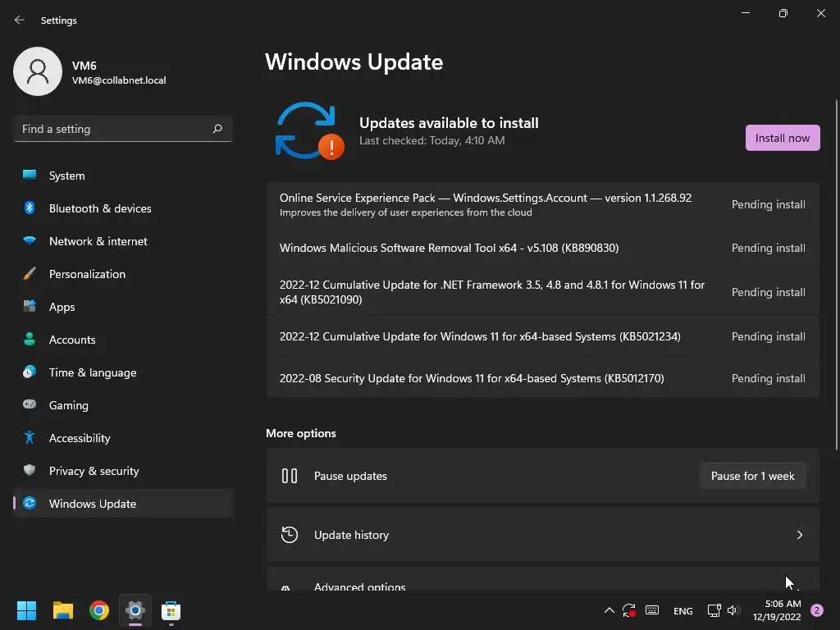Go to Bluetooth & devices settings
The width and height of the screenshot is (840, 630).
click(123, 208)
